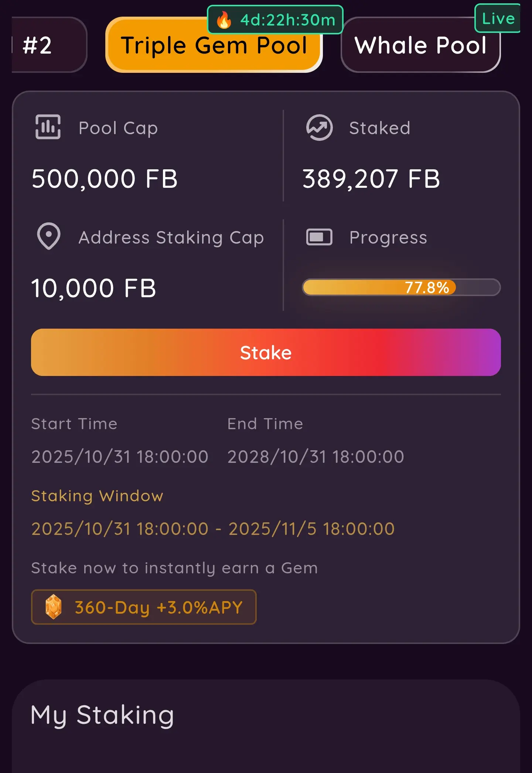The width and height of the screenshot is (532, 773).
Task: Click the Staking Window date range
Action: 213,529
